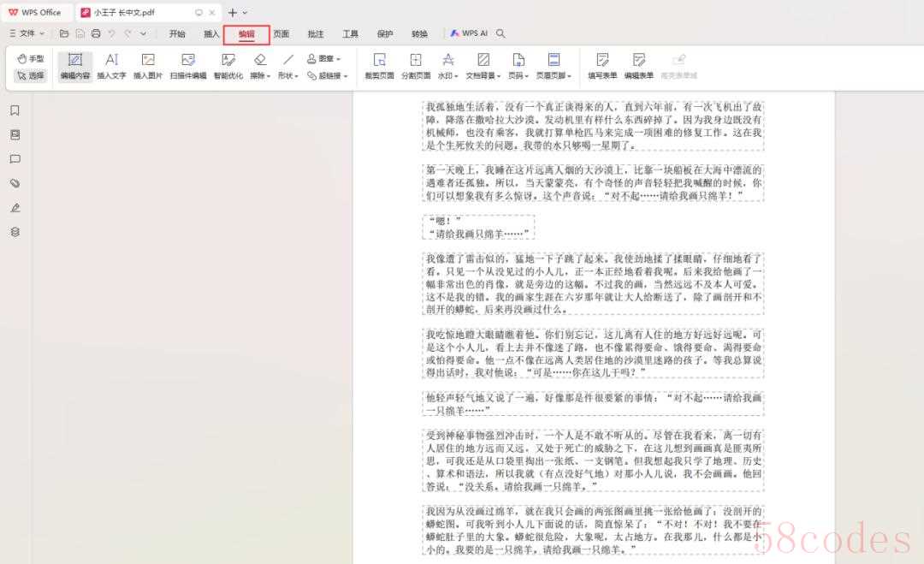
Task: Choose the 裁剪页面 crop page tool
Action: click(379, 66)
